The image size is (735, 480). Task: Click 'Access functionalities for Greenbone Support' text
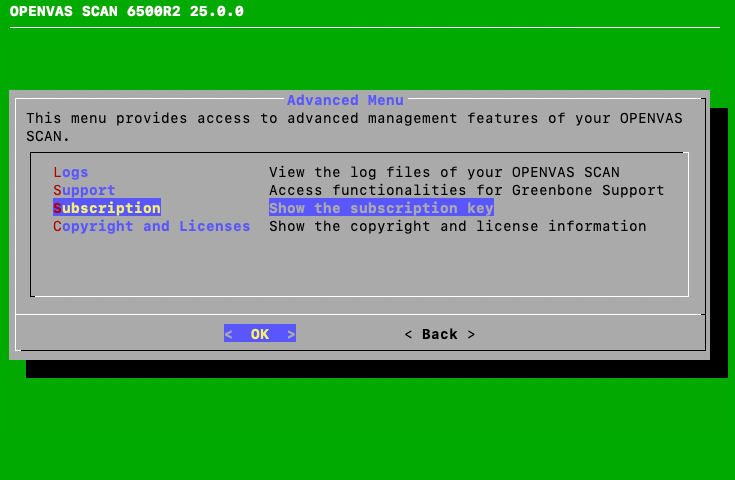(x=466, y=190)
